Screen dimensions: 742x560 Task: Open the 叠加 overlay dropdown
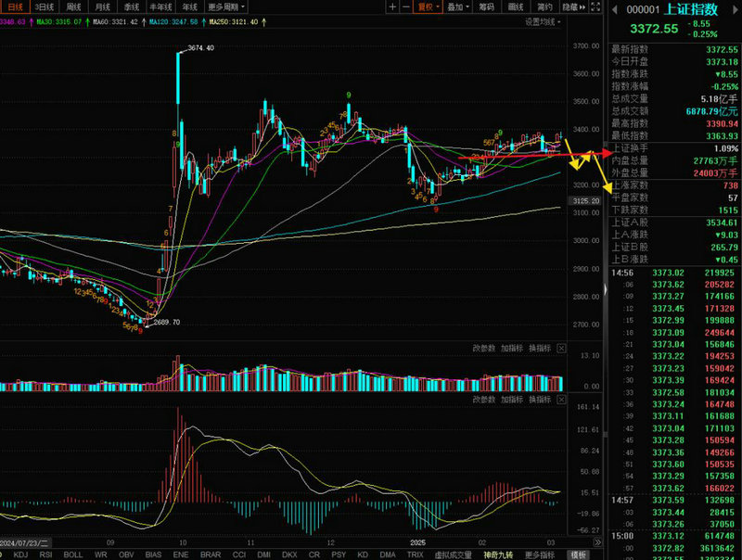[456, 6]
